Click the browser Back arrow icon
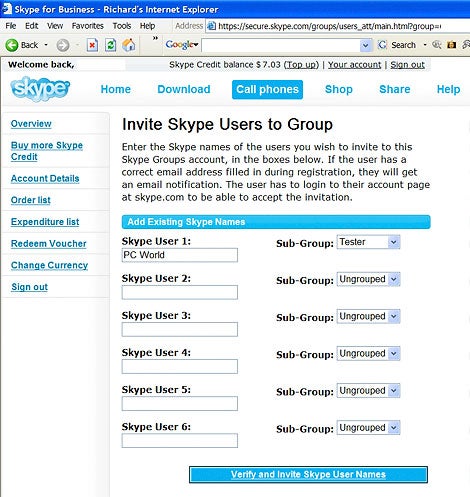The height and width of the screenshot is (497, 470). [x=12, y=45]
